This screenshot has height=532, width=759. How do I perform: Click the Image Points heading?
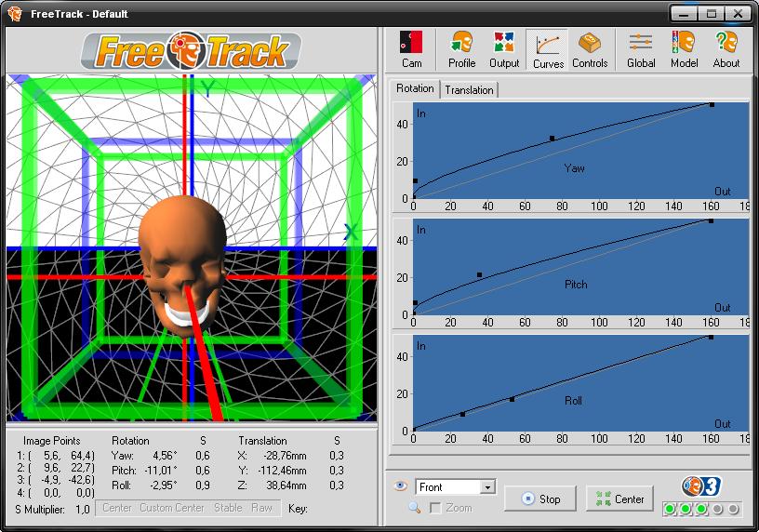[52, 441]
